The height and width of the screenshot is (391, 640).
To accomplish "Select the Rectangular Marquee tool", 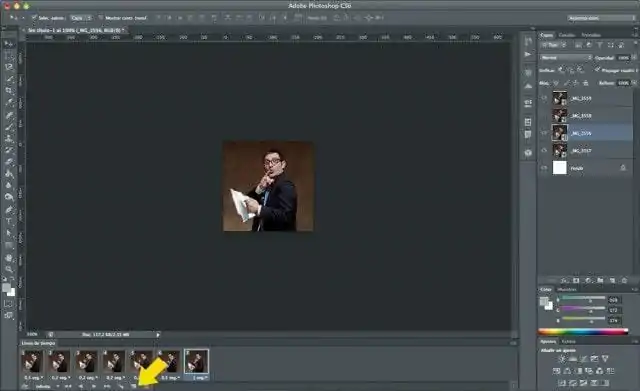I will (9, 55).
